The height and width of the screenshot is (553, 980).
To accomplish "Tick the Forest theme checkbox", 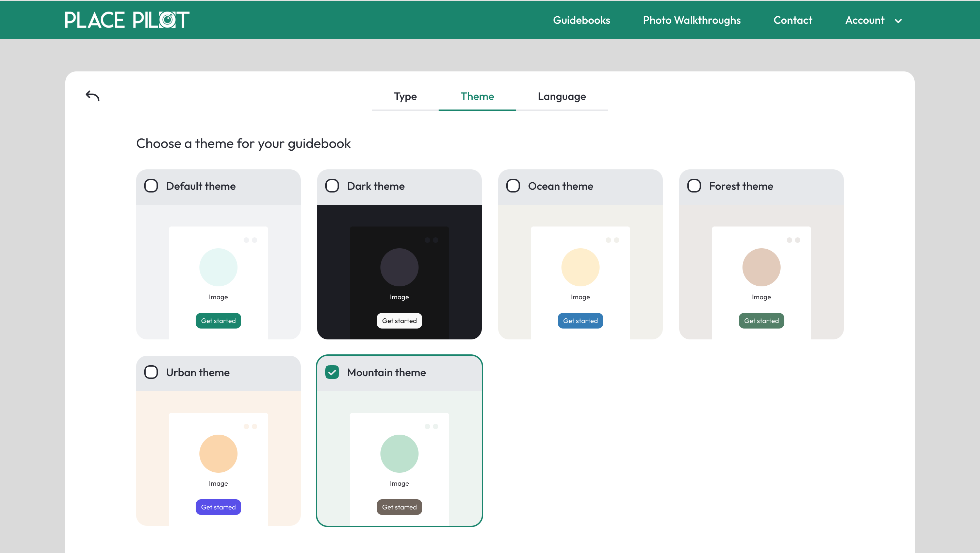I will [x=694, y=186].
